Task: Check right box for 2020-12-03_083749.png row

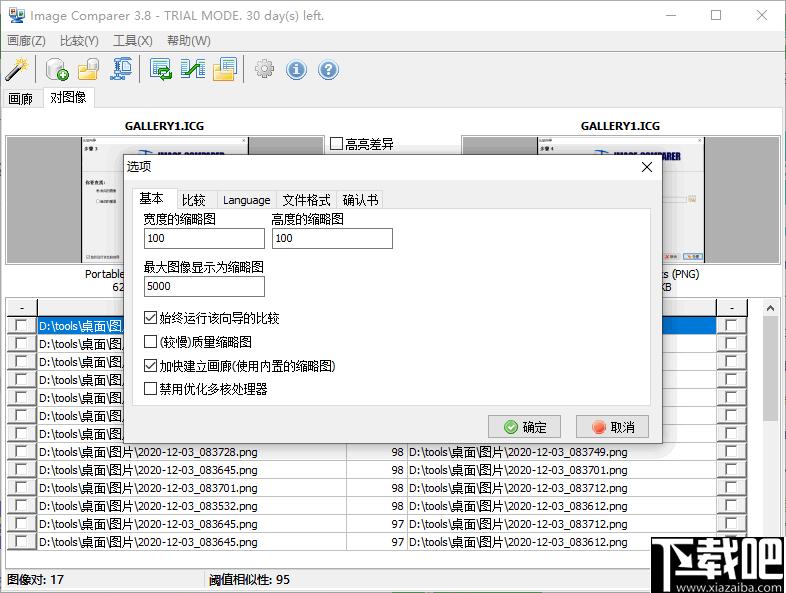Action: [x=731, y=452]
